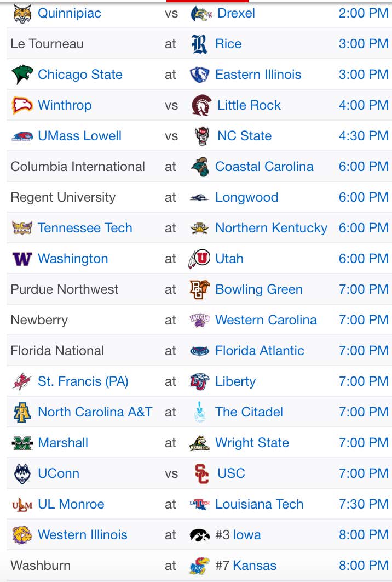Click the Rice owls R logo
This screenshot has height=582, width=392.
(x=199, y=44)
